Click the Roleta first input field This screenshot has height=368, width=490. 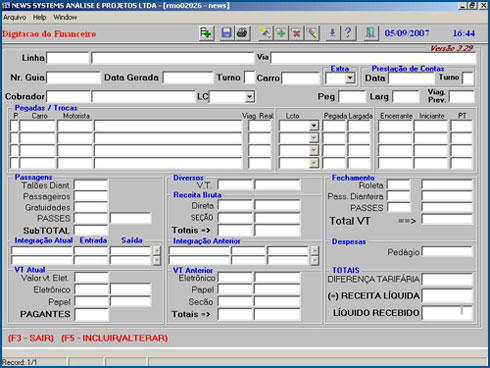point(399,185)
